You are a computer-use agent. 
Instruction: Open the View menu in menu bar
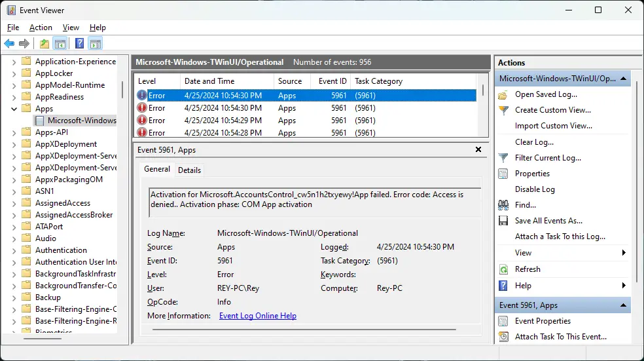71,28
